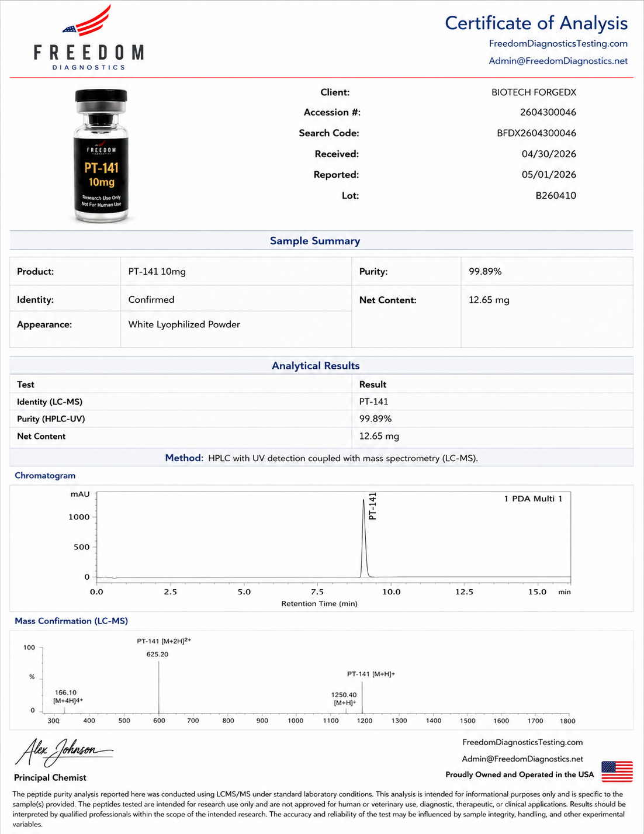Click the Freedom Diagnostics logo
Image resolution: width=644 pixels, height=834 pixels.
[x=88, y=38]
